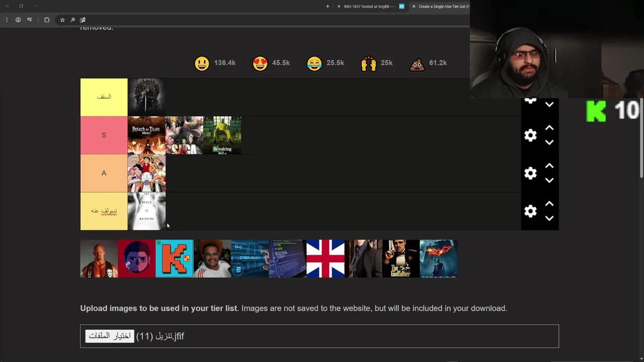
Task: React with the heart-eyes emoji
Action: coord(260,63)
